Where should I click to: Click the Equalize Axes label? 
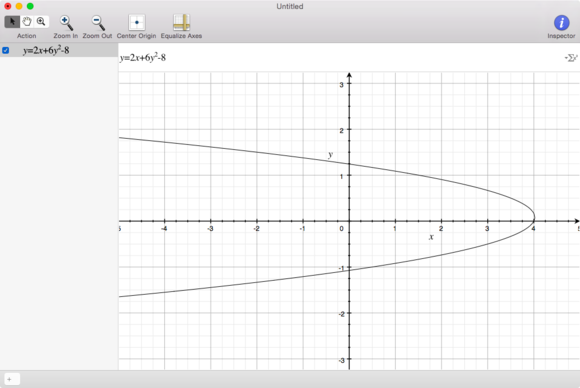(x=181, y=36)
